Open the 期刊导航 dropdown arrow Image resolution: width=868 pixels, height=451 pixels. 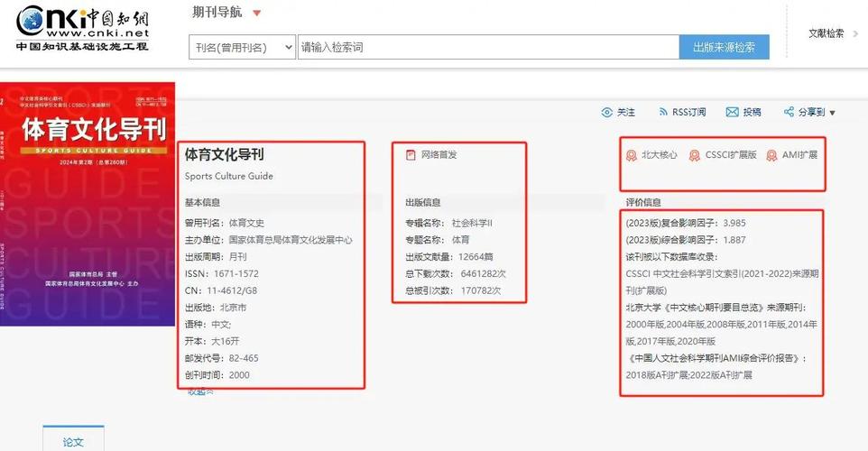[257, 14]
